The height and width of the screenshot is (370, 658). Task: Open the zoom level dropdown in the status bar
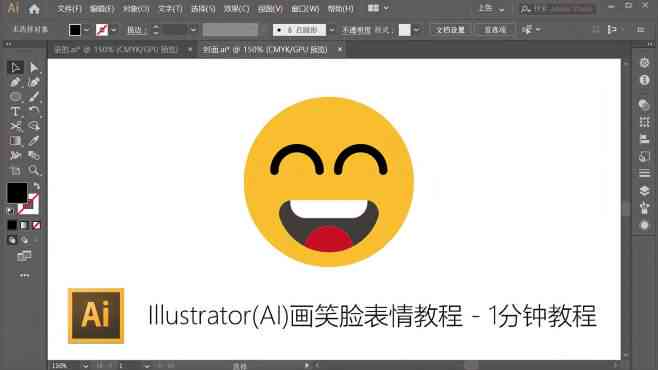86,365
